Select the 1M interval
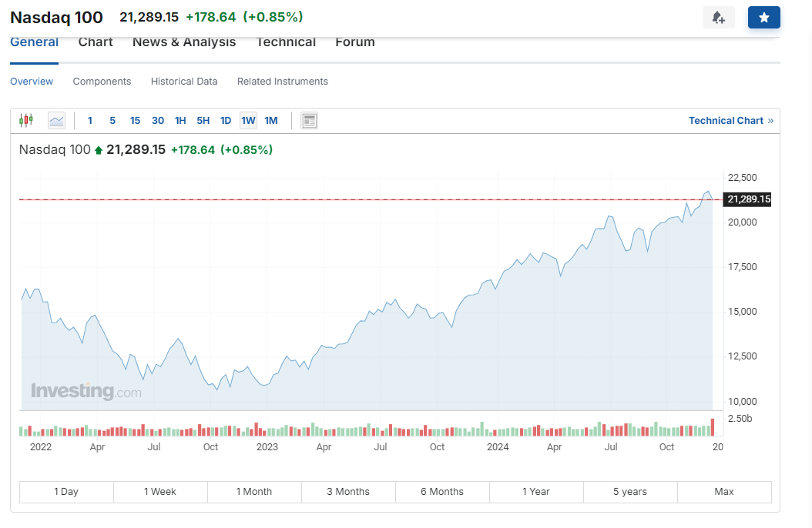The width and height of the screenshot is (812, 528). (x=271, y=121)
